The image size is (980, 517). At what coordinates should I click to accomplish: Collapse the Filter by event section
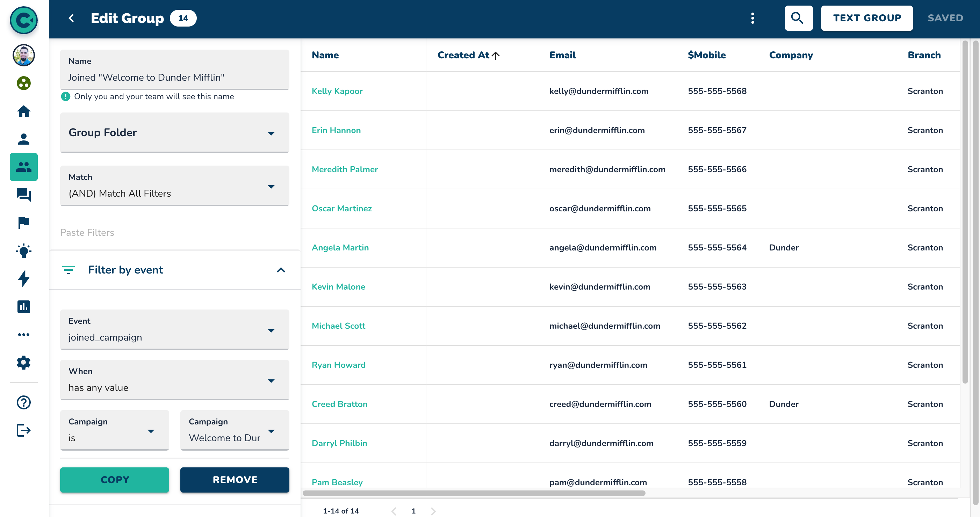tap(281, 270)
